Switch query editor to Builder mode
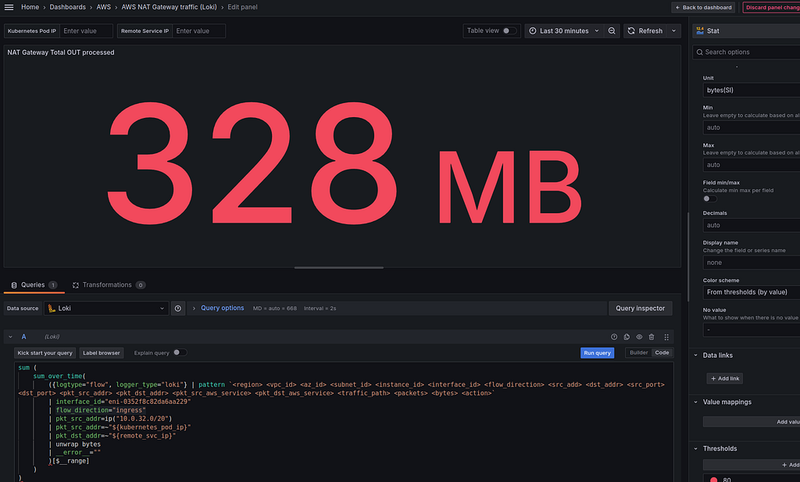The image size is (800, 482). click(638, 352)
